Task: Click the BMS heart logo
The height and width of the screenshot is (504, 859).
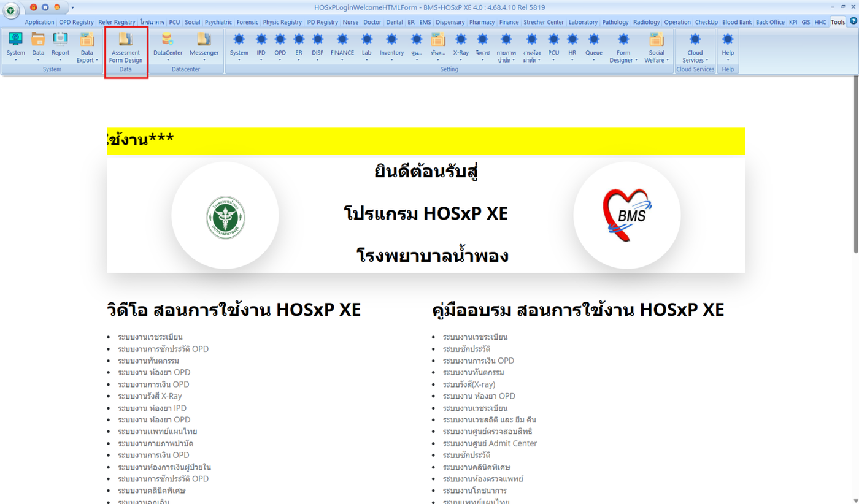Action: click(627, 215)
